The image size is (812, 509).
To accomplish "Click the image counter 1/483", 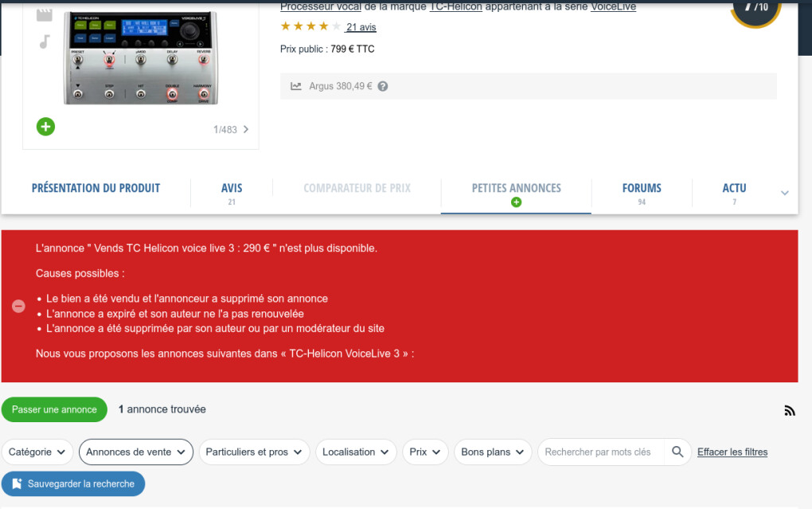I will [225, 130].
